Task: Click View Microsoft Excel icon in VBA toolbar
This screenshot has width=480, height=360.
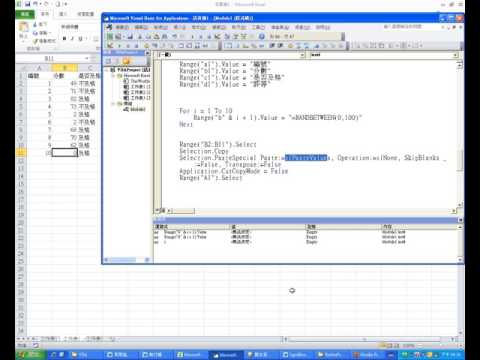Action: (110, 36)
